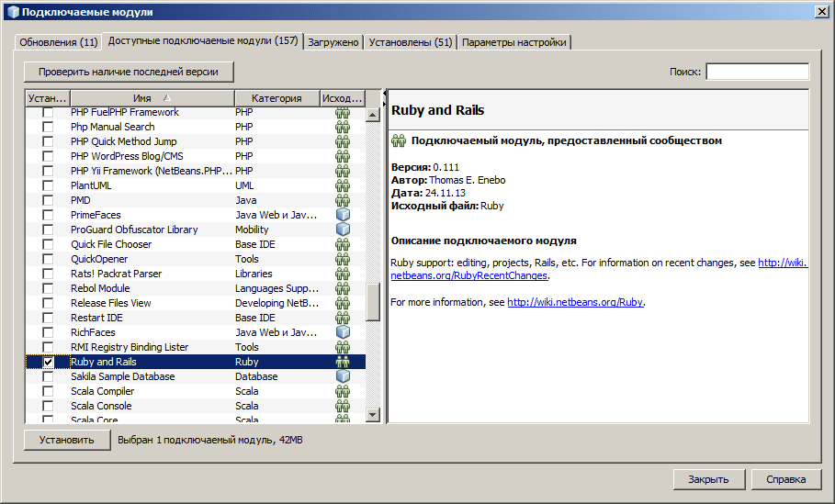
Task: Check the Scala Compiler install checkbox
Action: 48,391
